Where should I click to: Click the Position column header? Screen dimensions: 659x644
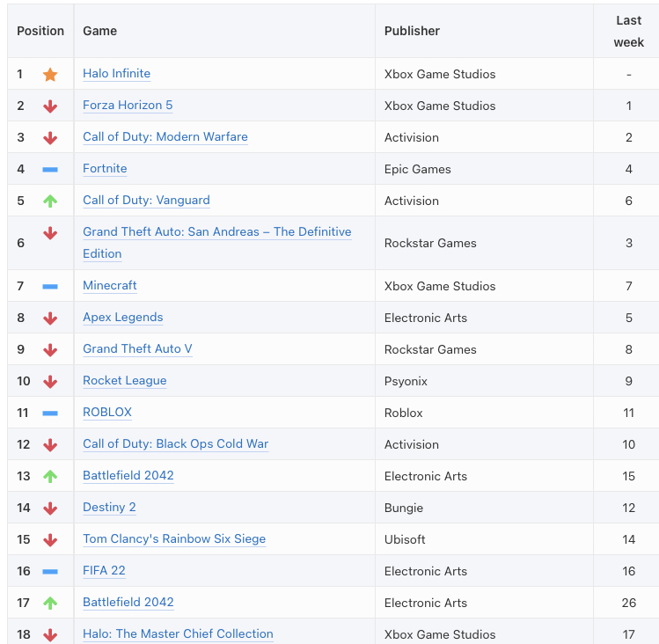tap(40, 31)
